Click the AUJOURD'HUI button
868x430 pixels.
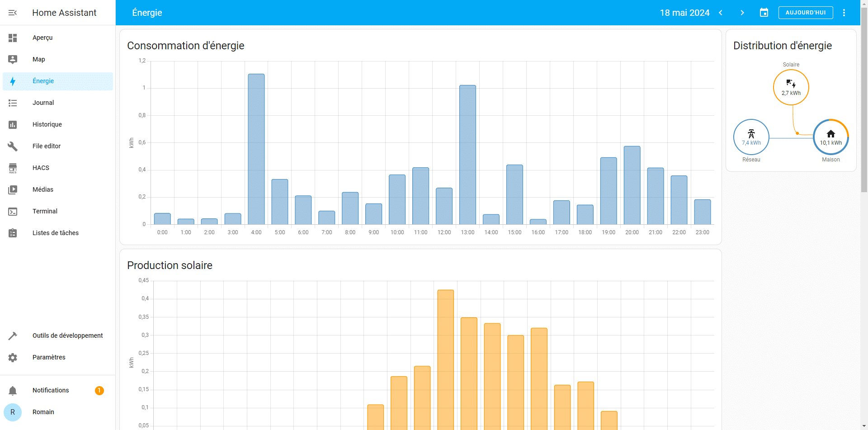[x=806, y=13]
